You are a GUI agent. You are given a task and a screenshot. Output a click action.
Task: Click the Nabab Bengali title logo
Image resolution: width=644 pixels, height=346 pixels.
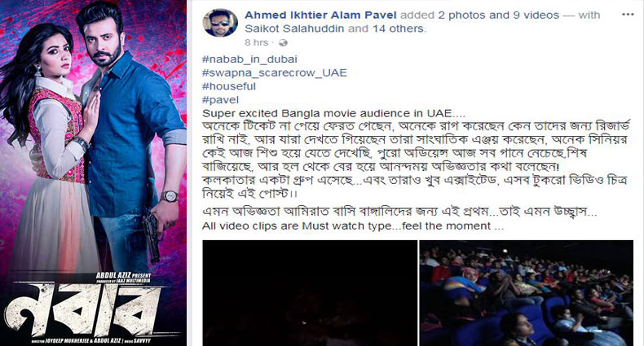(x=82, y=309)
